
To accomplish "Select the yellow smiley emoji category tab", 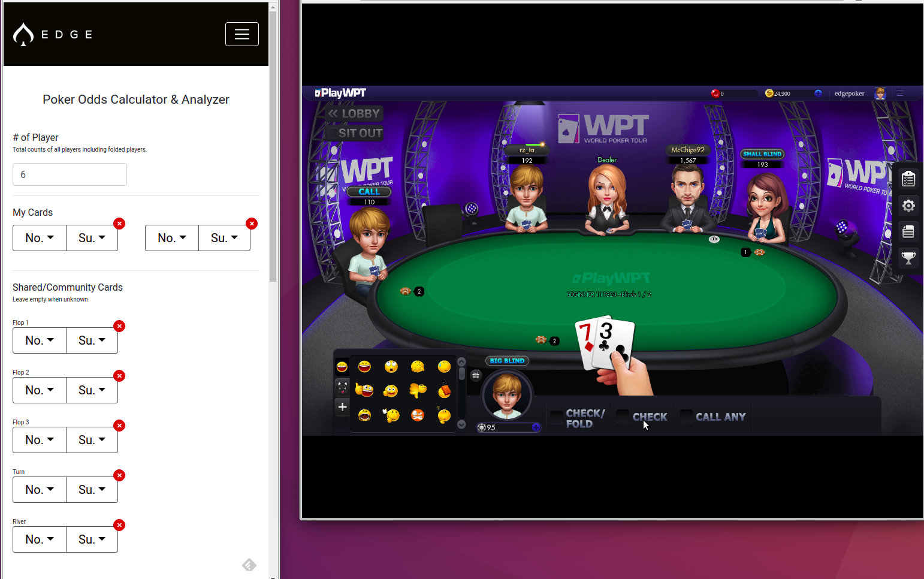I will click(x=342, y=367).
